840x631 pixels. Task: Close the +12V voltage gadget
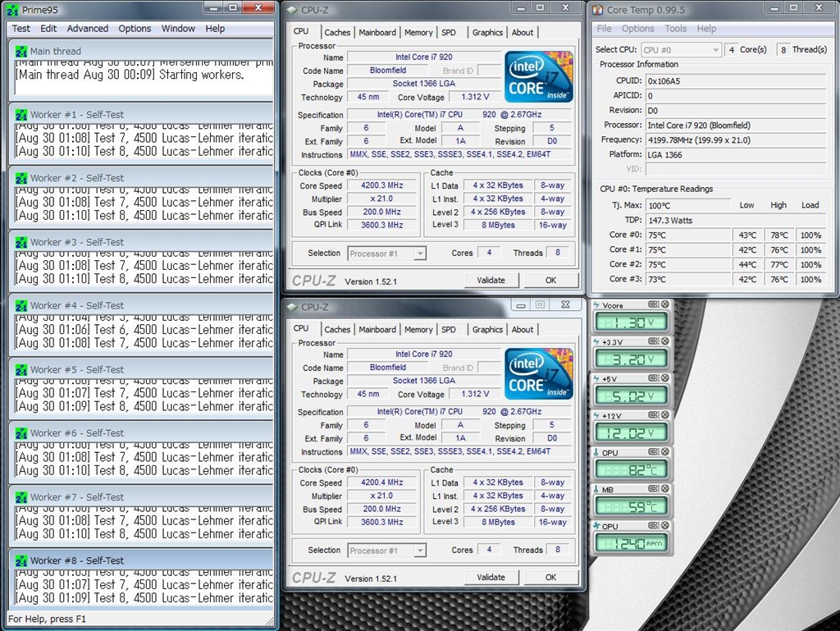(665, 415)
